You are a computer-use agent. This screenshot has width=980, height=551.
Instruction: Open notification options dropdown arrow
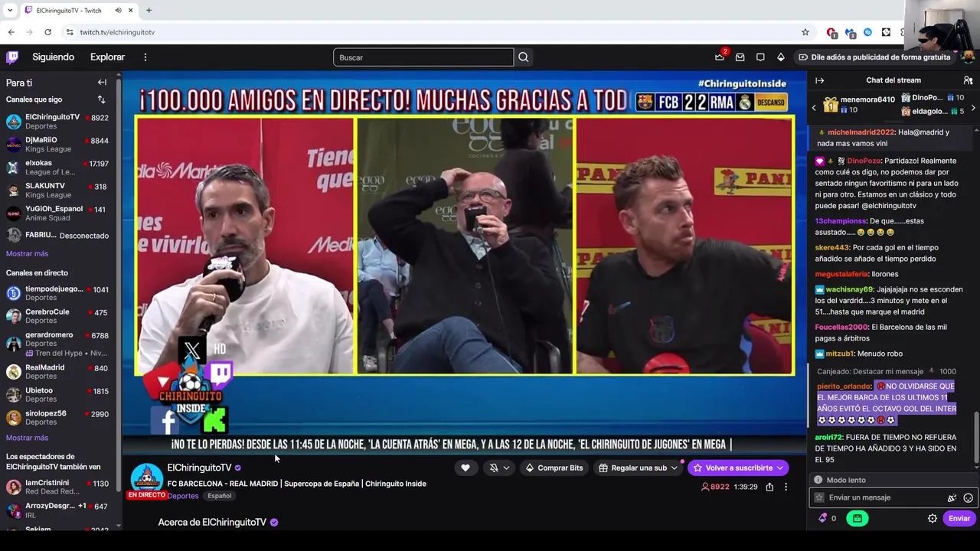pos(506,468)
